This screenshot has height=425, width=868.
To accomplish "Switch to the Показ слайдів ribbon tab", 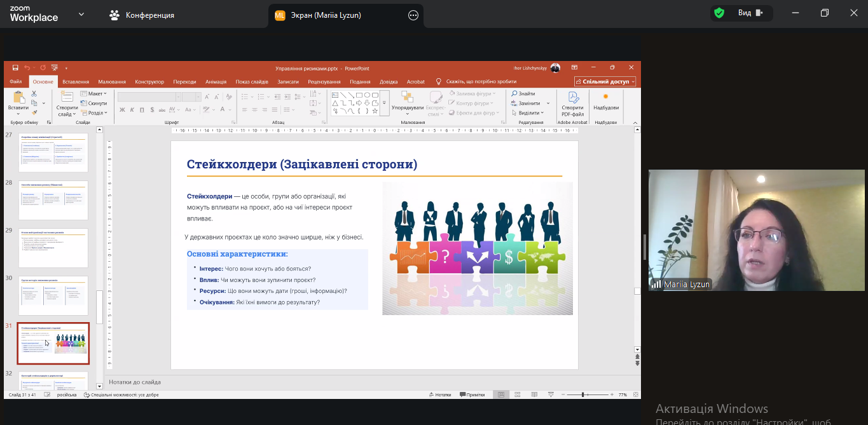I will point(252,82).
